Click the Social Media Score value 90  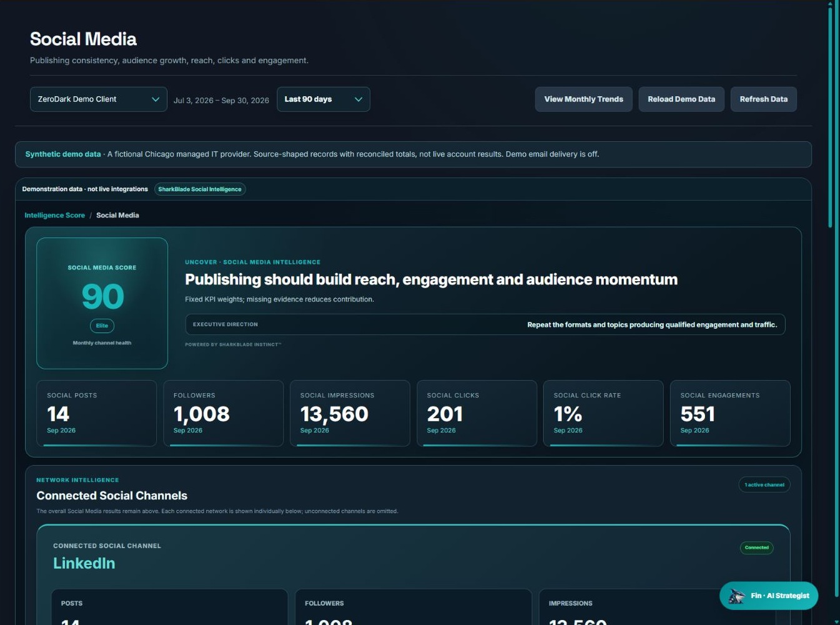tap(102, 296)
